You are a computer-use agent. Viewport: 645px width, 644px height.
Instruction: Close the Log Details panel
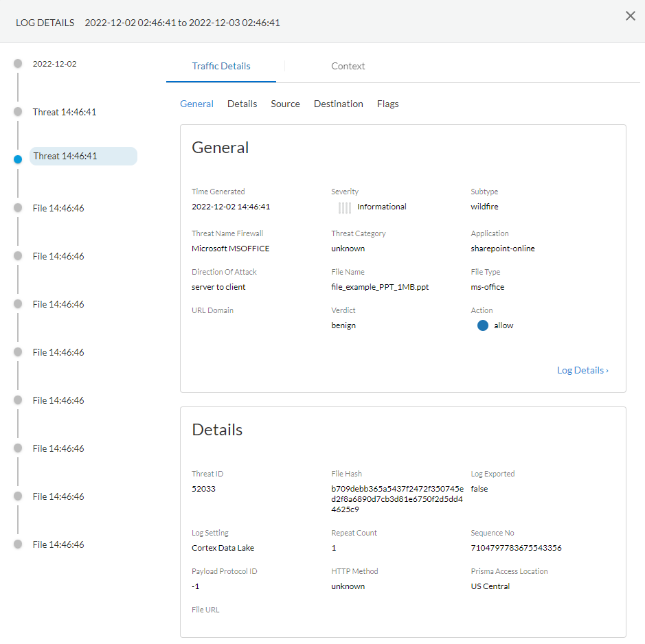click(x=630, y=16)
